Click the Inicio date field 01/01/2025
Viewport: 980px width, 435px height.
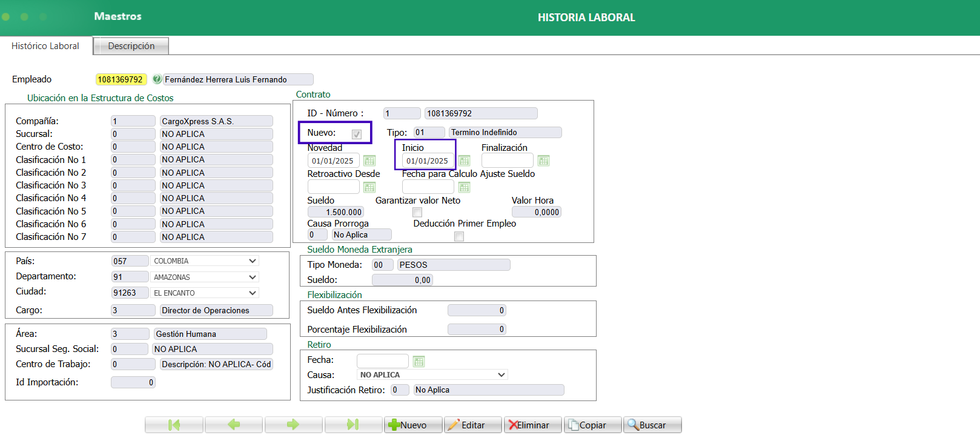[428, 161]
